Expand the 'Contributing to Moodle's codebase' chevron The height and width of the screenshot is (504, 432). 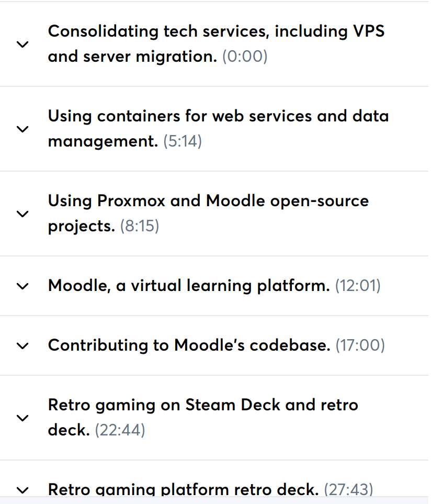point(22,345)
